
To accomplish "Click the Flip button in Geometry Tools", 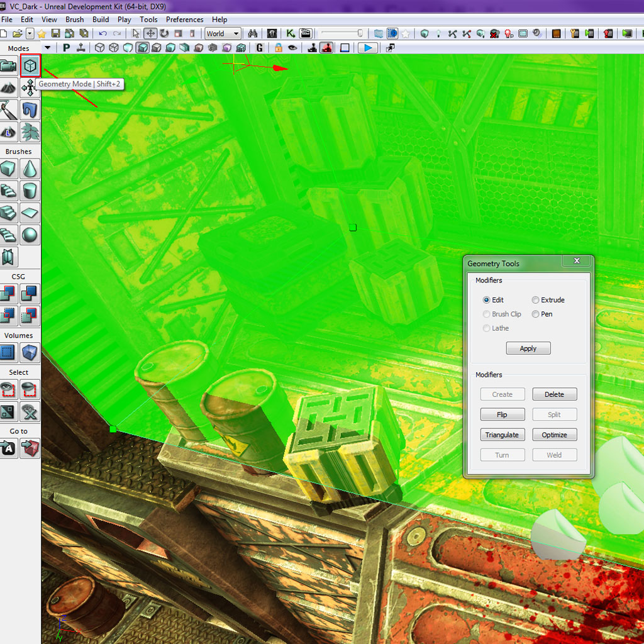I will 502,414.
